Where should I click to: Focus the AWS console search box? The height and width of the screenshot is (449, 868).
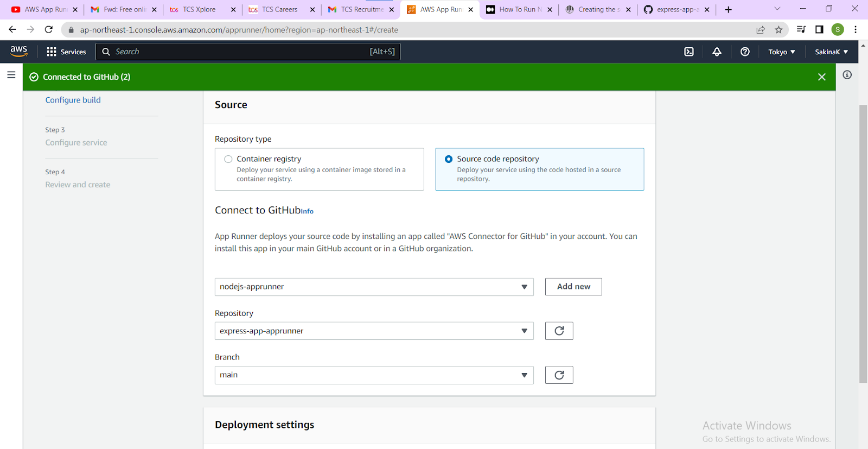tap(248, 52)
